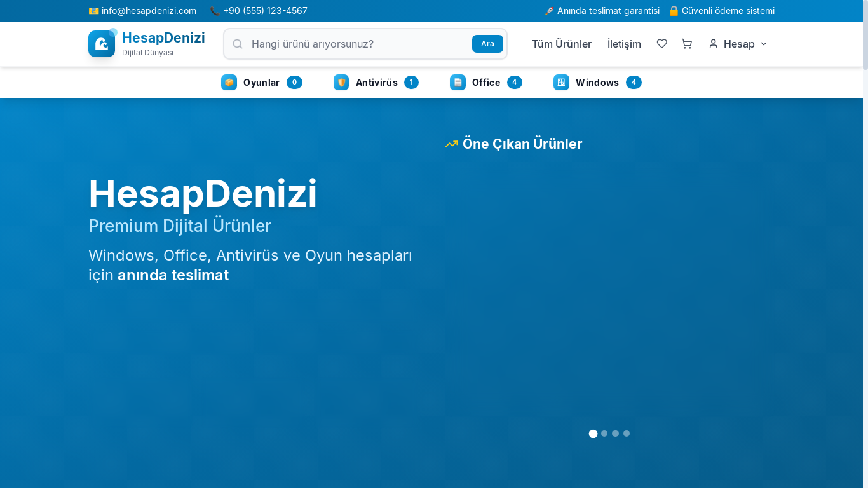Click the Ara search button
Image resolution: width=868 pixels, height=488 pixels.
(x=487, y=44)
